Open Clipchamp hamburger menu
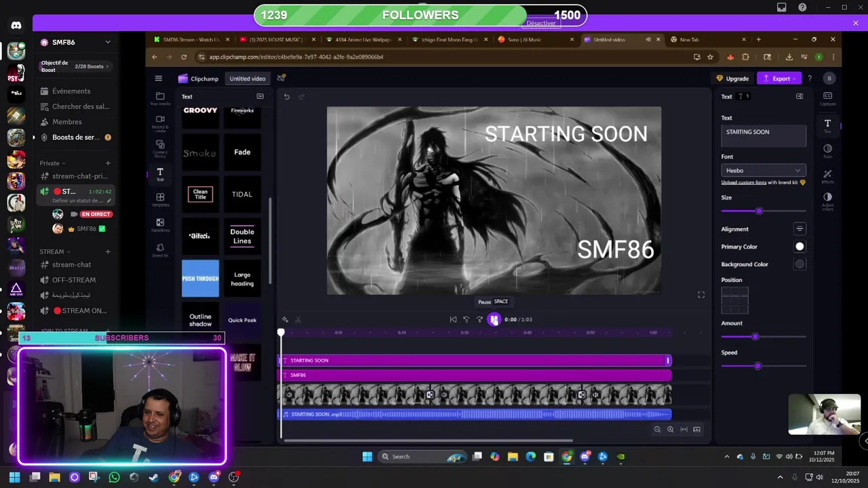 [158, 79]
